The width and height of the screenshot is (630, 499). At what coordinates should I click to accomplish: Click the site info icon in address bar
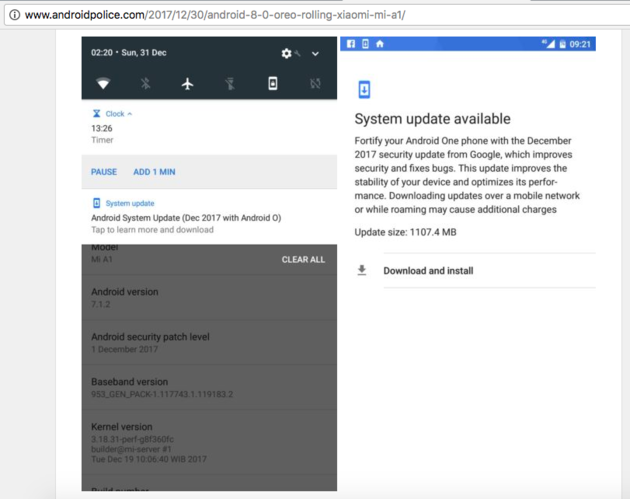[14, 15]
